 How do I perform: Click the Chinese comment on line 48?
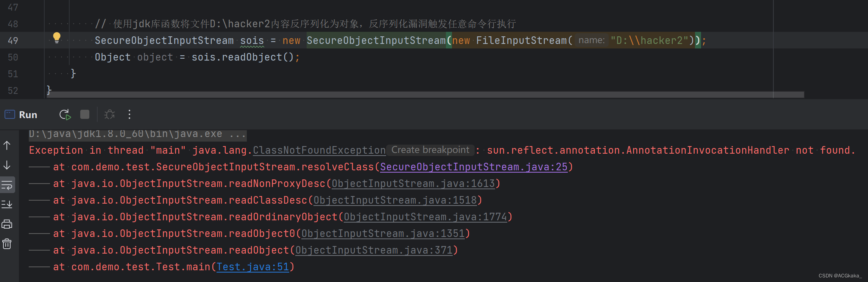click(305, 24)
